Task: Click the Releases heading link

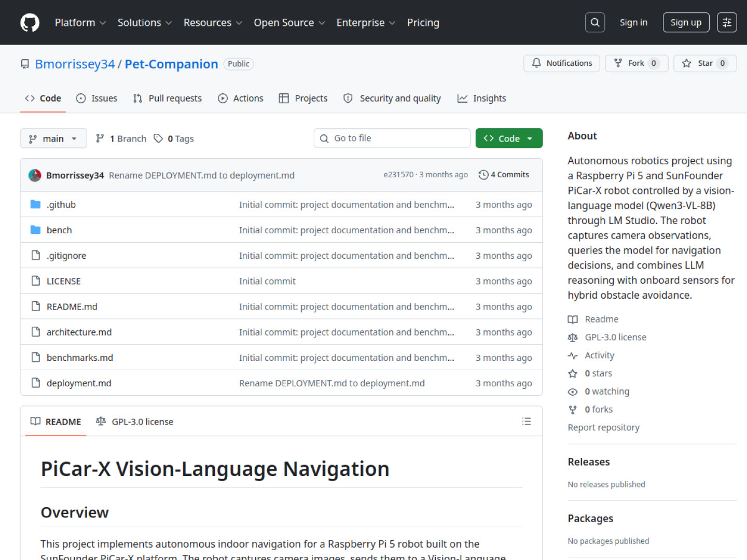Action: [589, 461]
